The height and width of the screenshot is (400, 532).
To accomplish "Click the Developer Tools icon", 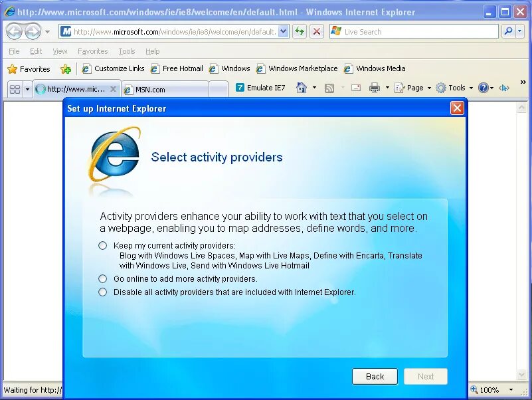I will (504, 88).
